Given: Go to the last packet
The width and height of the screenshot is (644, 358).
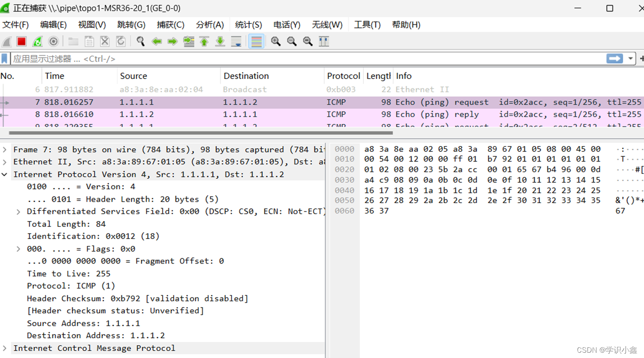Looking at the screenshot, I should pyautogui.click(x=219, y=41).
